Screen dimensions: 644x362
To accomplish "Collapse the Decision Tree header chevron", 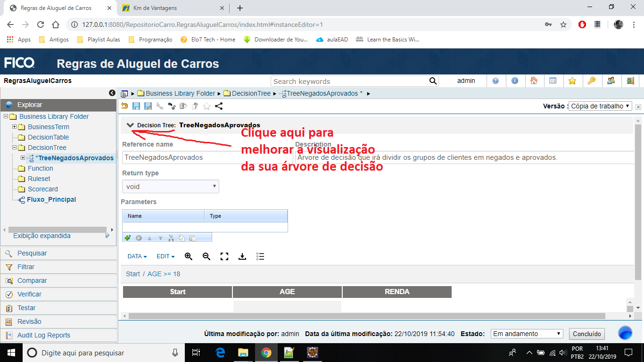I will click(130, 125).
